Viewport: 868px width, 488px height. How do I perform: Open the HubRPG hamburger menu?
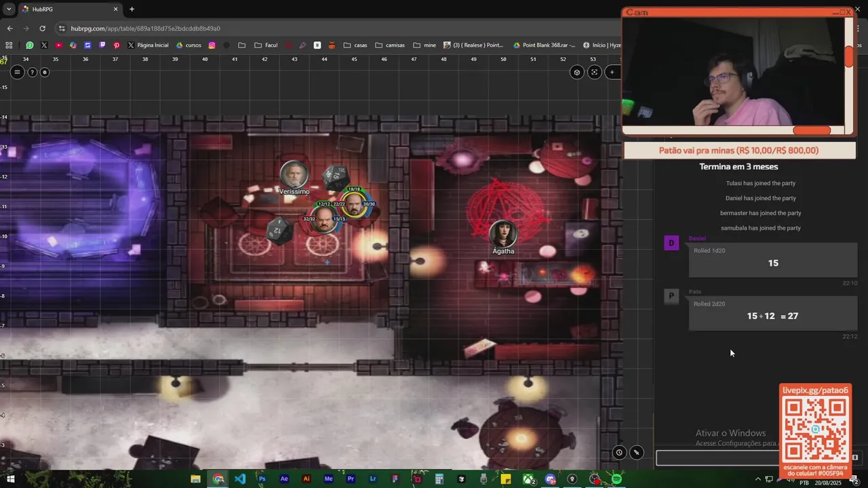[17, 72]
